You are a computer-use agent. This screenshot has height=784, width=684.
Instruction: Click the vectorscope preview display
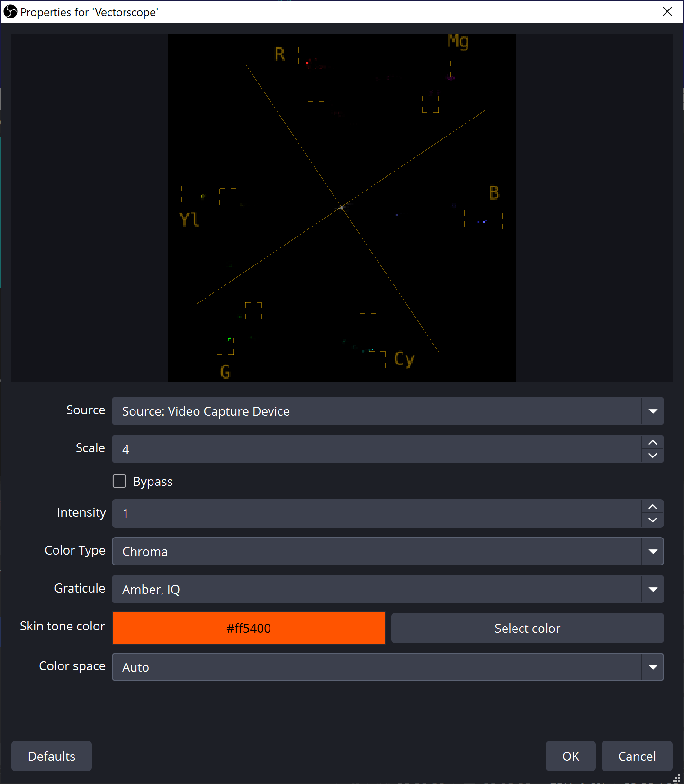click(342, 208)
